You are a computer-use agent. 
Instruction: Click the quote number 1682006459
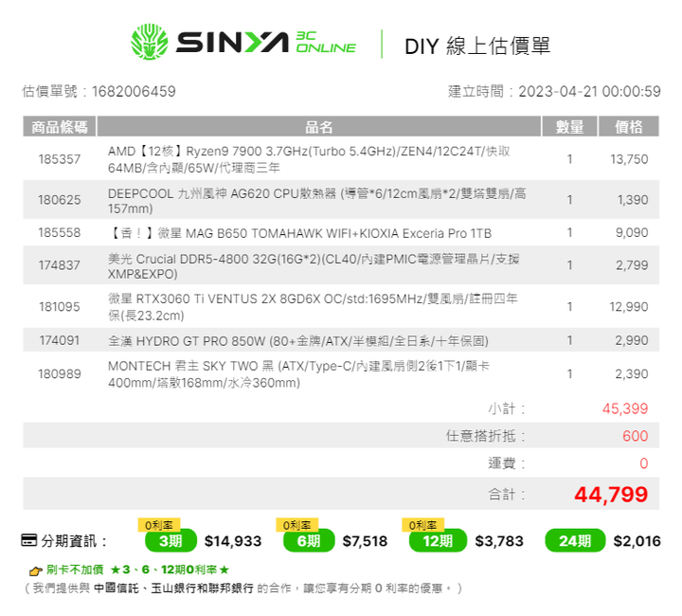coord(134,91)
